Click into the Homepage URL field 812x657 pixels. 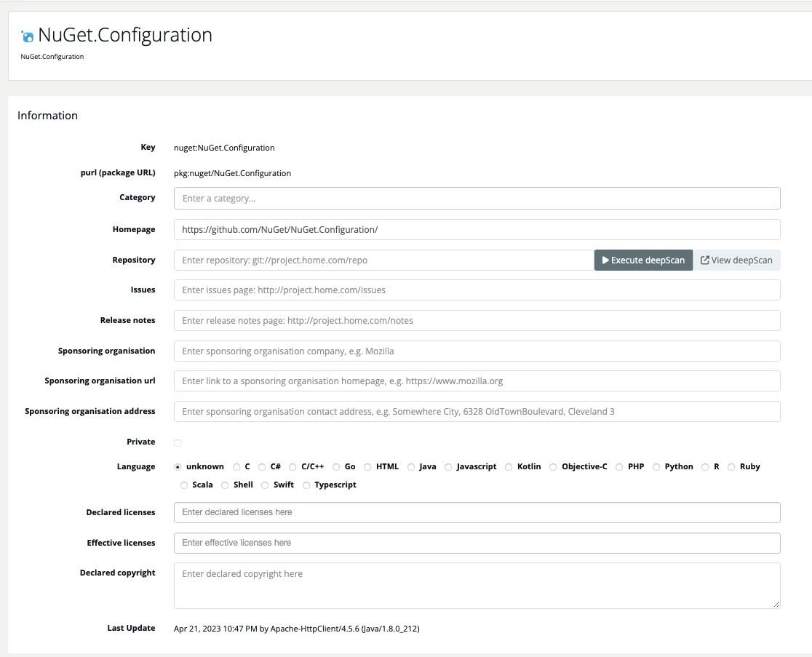(x=477, y=229)
